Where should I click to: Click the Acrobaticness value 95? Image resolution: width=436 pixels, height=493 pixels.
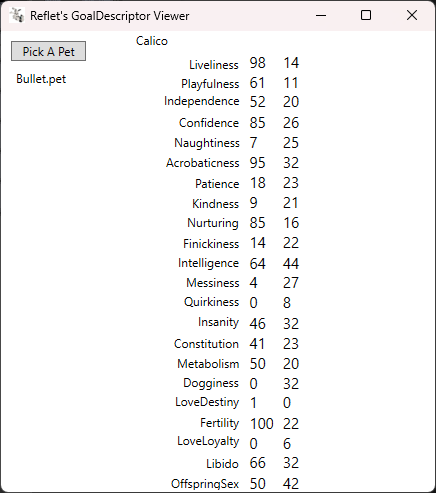[x=257, y=163]
